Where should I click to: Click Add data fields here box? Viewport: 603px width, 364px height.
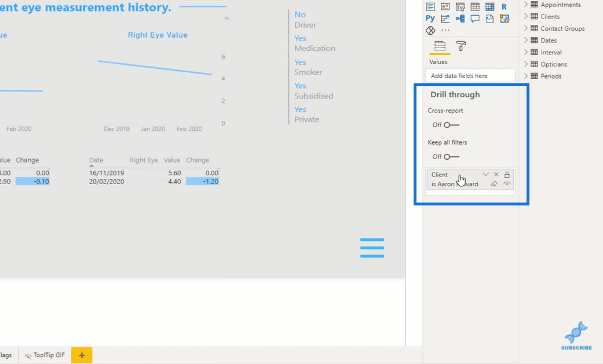pos(470,76)
